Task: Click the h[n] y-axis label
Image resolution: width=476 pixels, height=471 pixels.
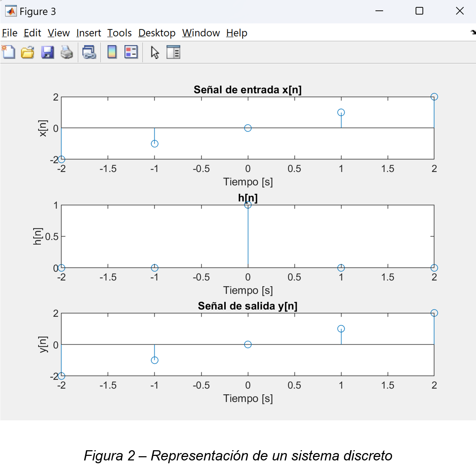Action: tap(37, 236)
